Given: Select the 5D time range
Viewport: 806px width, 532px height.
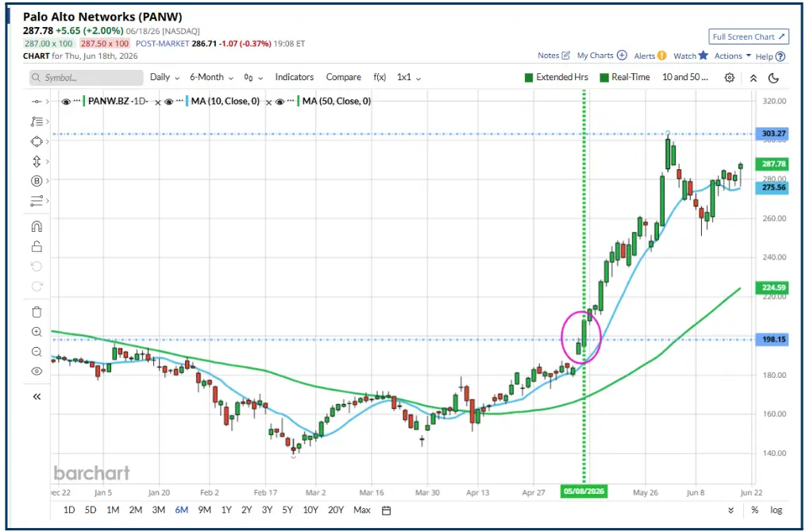Looking at the screenshot, I should pyautogui.click(x=90, y=510).
